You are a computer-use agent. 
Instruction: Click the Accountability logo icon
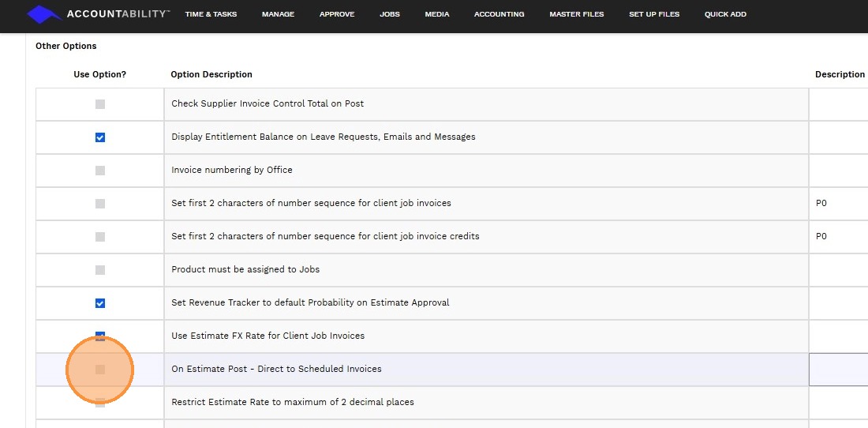pyautogui.click(x=44, y=14)
